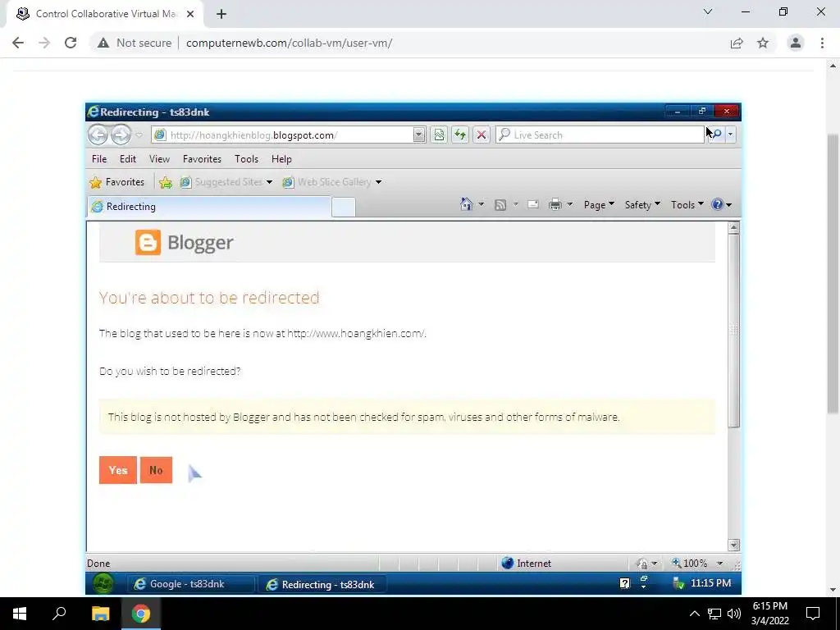This screenshot has height=630, width=840.
Task: Open the VM Start orb
Action: click(x=103, y=583)
